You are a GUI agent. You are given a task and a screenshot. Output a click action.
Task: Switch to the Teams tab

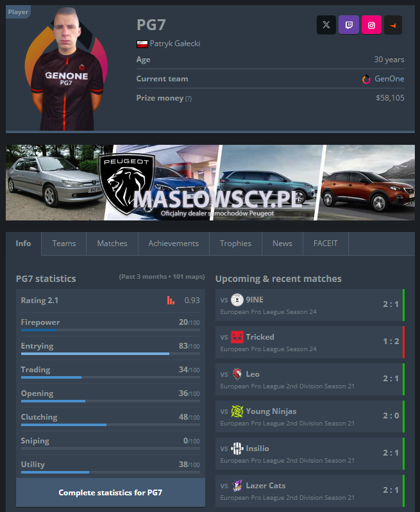coord(63,244)
